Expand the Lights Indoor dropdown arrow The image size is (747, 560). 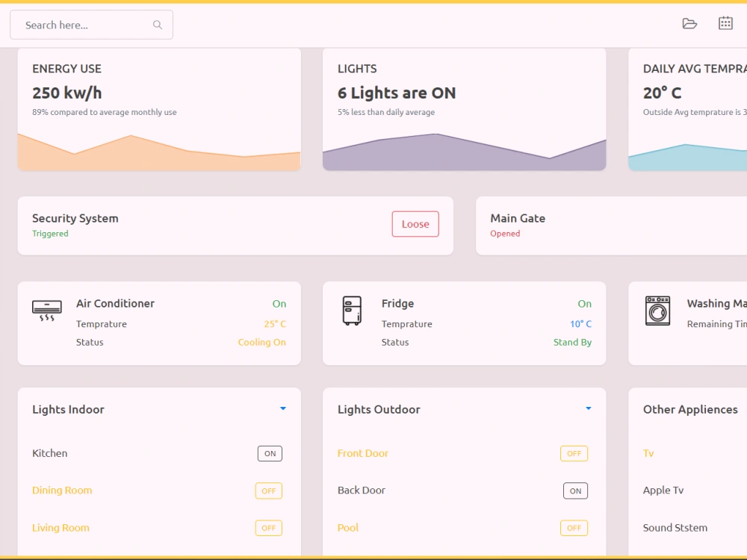click(x=283, y=408)
